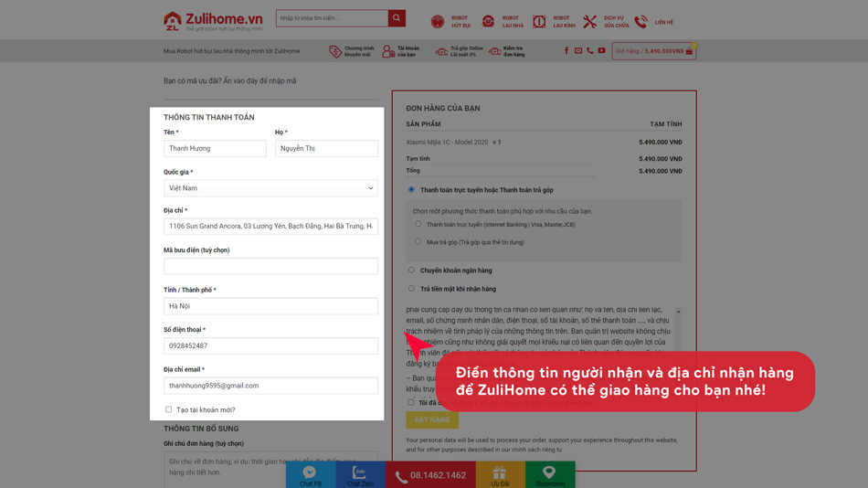868x488 pixels.
Task: Click the search magnifier button
Action: [x=397, y=18]
